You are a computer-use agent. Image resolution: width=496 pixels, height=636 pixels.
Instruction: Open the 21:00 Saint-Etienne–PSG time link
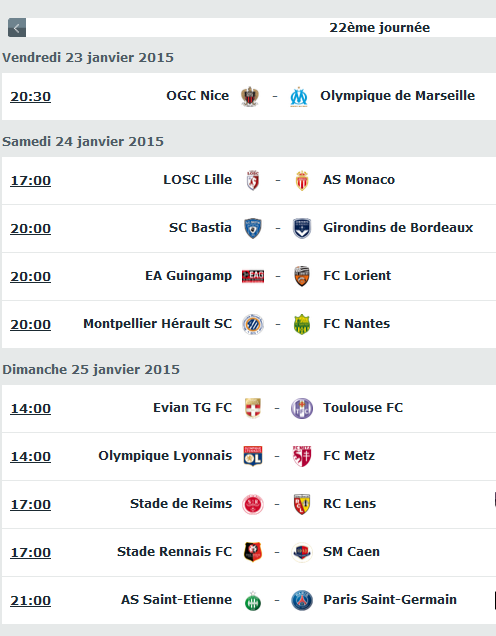pos(30,600)
